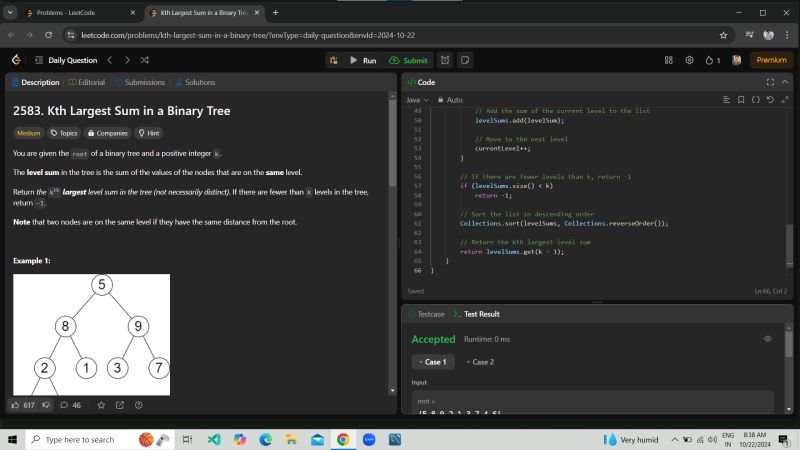Select Case 2 result

(x=480, y=362)
